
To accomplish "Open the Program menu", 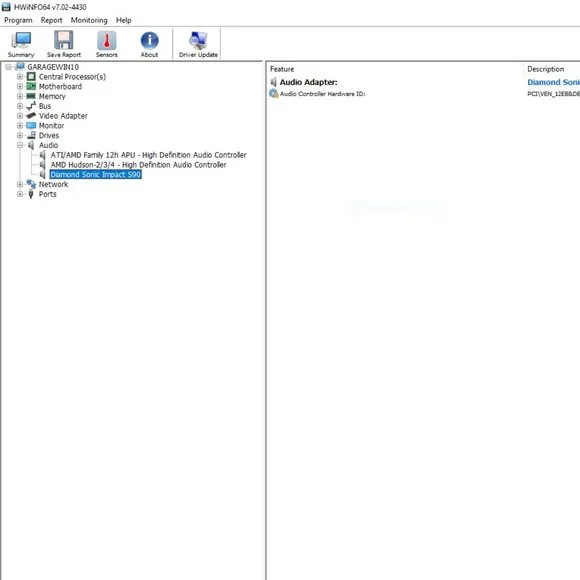I will (x=18, y=20).
